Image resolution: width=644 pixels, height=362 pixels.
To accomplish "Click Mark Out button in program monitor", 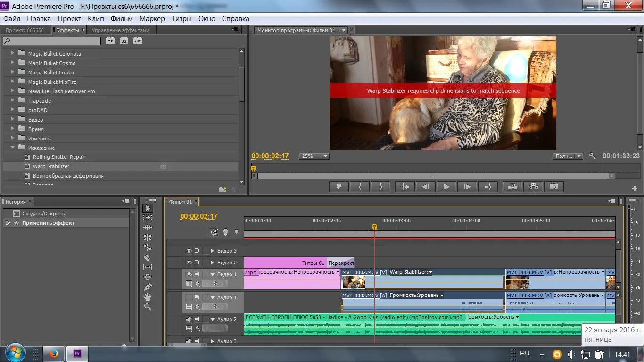I will 381,187.
